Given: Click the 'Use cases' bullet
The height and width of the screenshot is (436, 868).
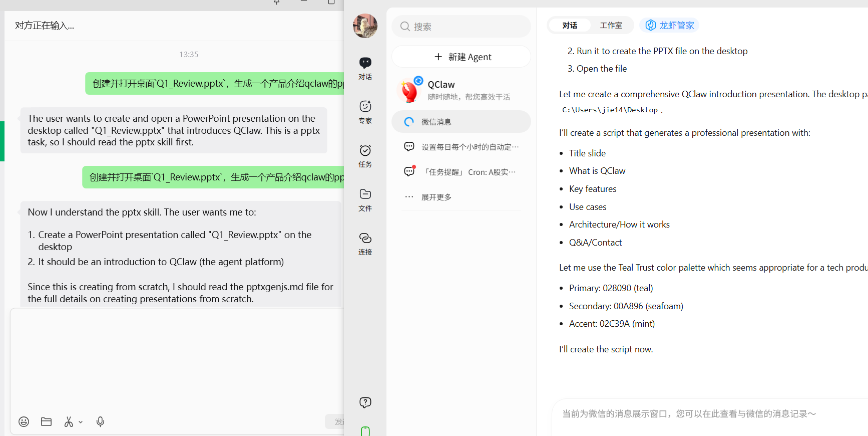Looking at the screenshot, I should tap(588, 207).
